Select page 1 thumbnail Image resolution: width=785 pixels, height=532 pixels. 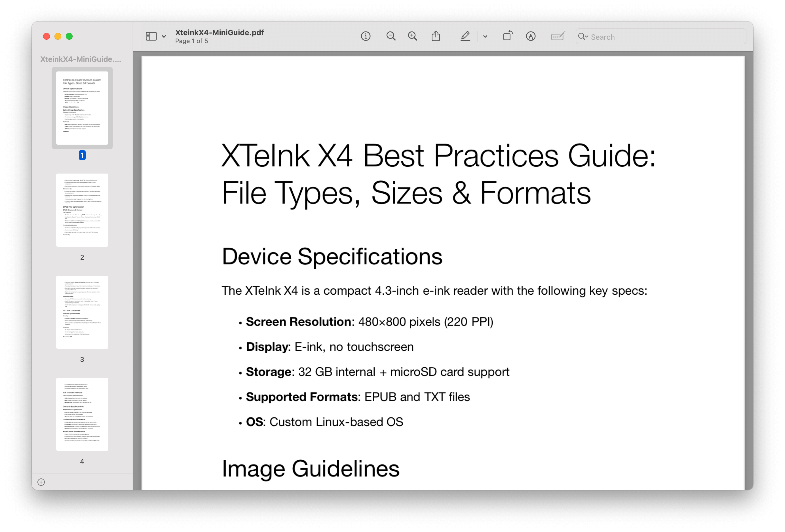tap(82, 108)
